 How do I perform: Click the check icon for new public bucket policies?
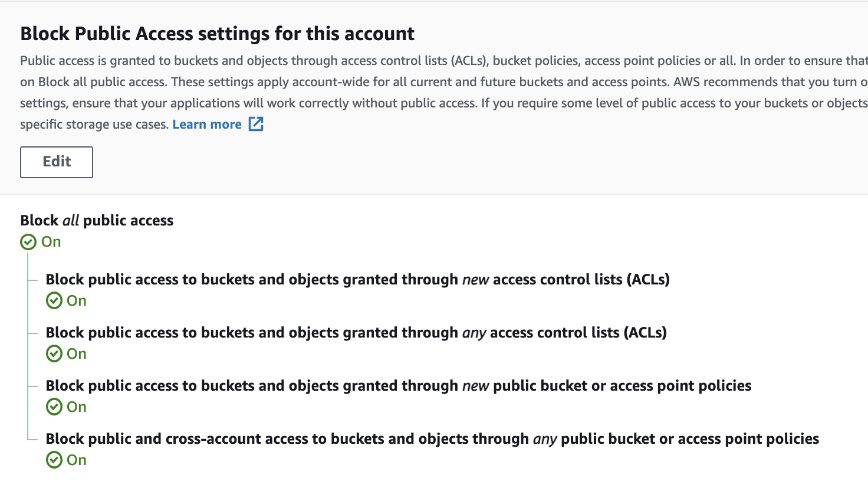pos(54,407)
